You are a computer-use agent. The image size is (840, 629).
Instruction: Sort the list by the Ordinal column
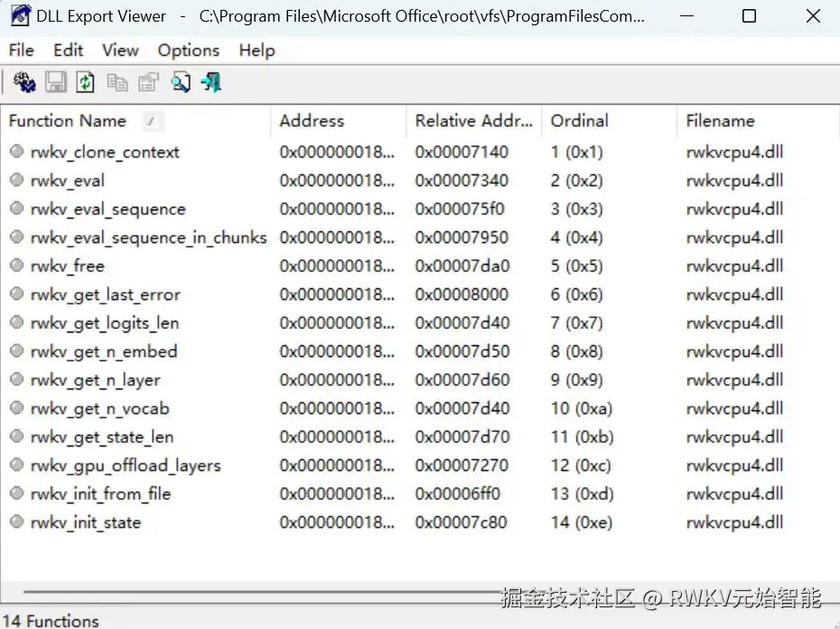pos(578,120)
